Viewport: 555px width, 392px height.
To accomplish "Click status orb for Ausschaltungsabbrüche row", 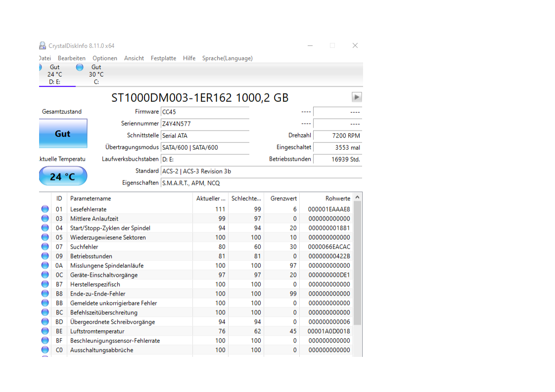I will (45, 350).
